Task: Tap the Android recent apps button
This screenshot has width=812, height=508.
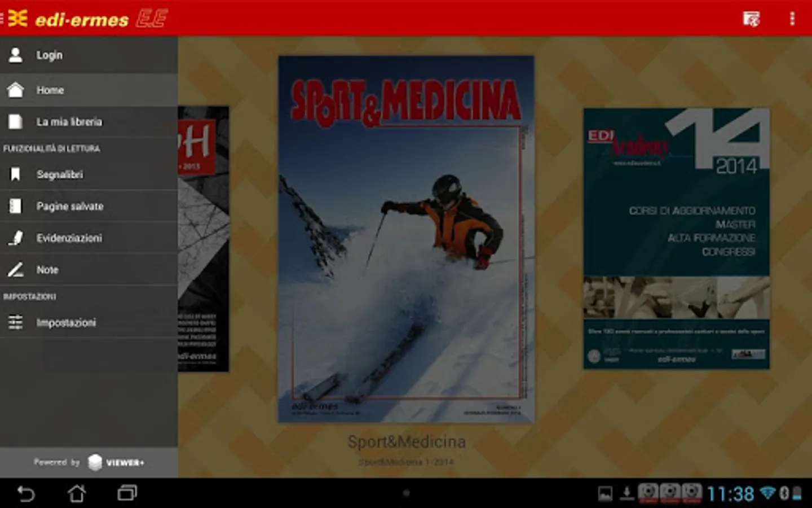Action: coord(127,494)
